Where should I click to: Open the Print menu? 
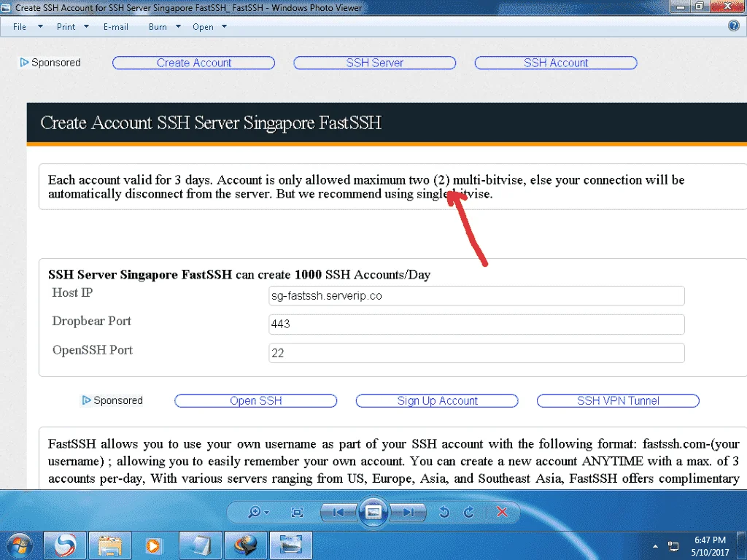click(x=66, y=27)
